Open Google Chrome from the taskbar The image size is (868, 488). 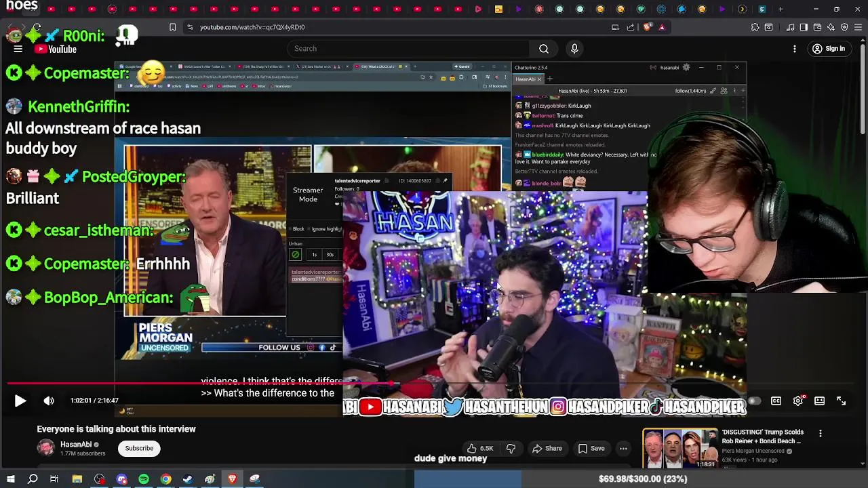[x=165, y=479]
